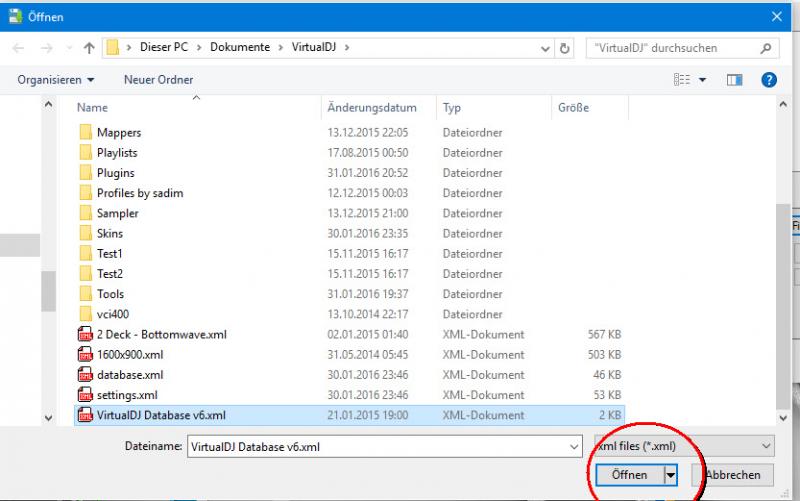The height and width of the screenshot is (501, 800).
Task: Toggle the preview pane icon
Action: point(734,80)
